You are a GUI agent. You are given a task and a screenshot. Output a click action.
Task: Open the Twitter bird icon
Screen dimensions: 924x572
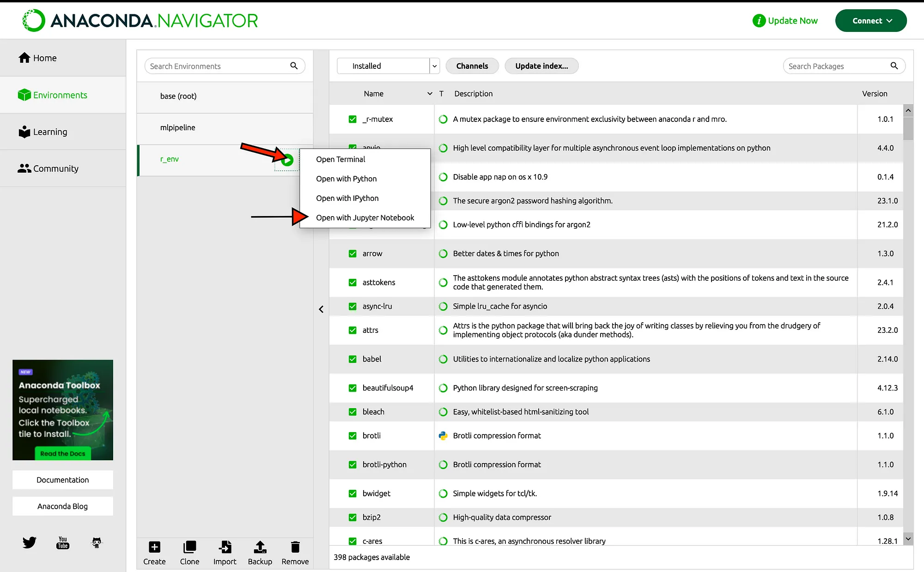[30, 542]
